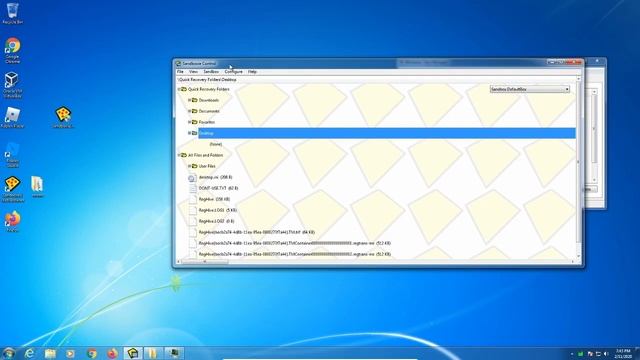Open Windows Media Player from the taskbar

click(x=71, y=353)
